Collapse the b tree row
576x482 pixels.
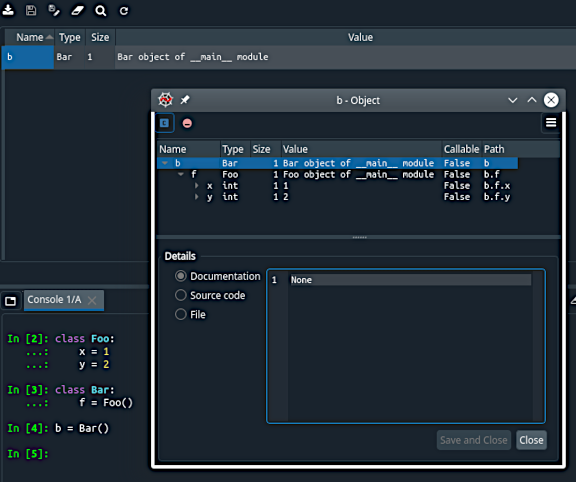click(165, 163)
